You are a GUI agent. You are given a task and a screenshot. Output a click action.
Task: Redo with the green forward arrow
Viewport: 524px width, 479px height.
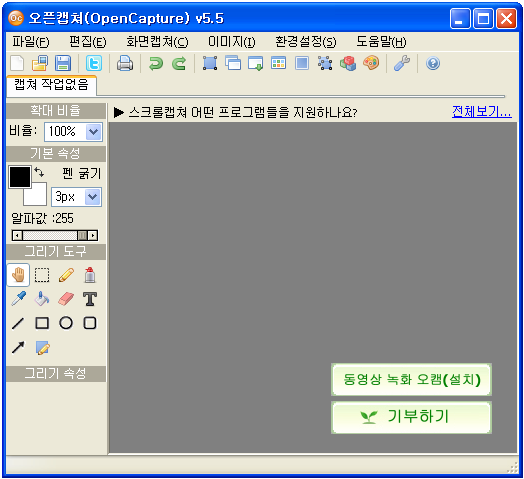tap(179, 63)
